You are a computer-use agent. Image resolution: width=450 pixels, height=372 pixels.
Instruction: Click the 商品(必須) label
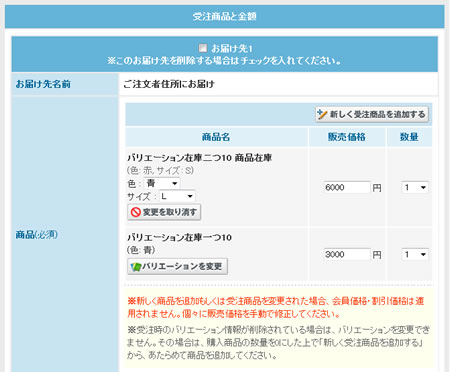(x=37, y=235)
